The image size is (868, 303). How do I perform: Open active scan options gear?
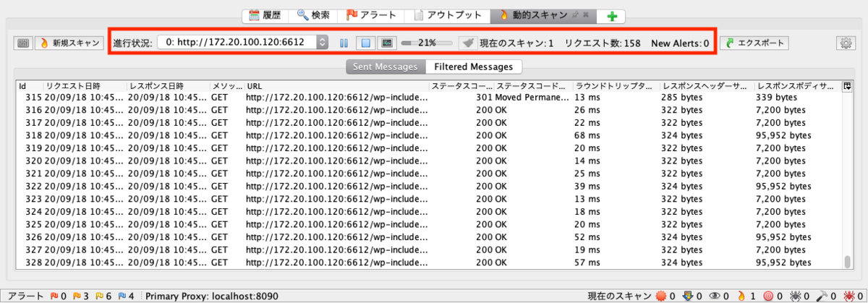[845, 43]
